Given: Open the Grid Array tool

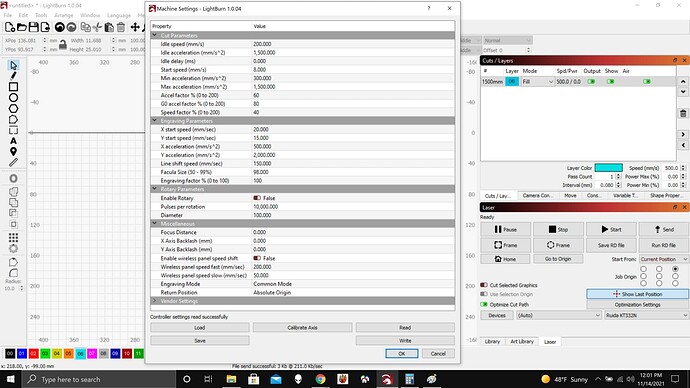Looking at the screenshot, I should pos(14,238).
